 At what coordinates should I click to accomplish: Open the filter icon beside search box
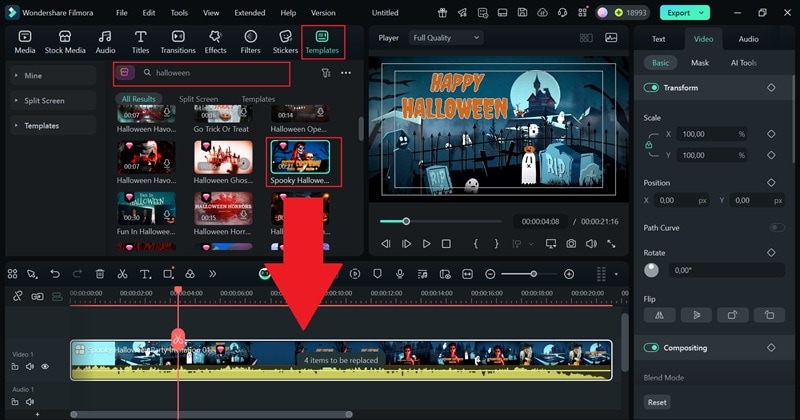click(x=326, y=73)
